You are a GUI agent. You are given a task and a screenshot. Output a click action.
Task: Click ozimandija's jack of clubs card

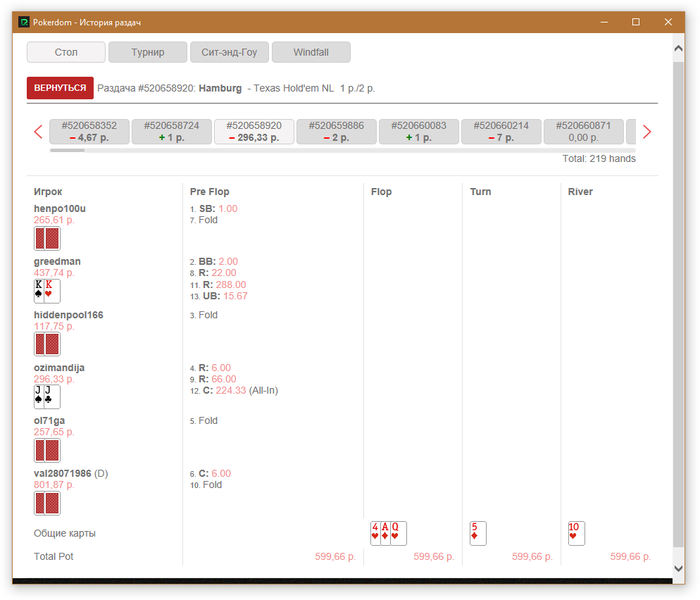(52, 397)
